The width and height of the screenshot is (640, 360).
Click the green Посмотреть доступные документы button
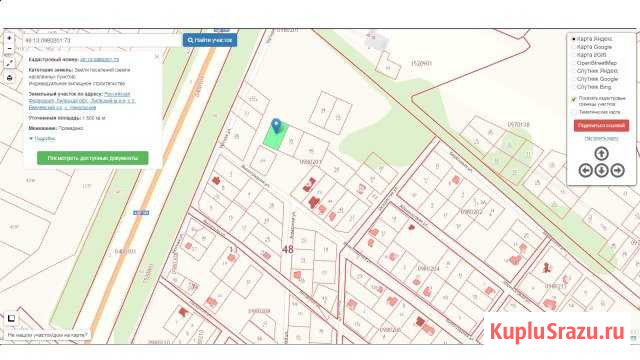(93, 158)
